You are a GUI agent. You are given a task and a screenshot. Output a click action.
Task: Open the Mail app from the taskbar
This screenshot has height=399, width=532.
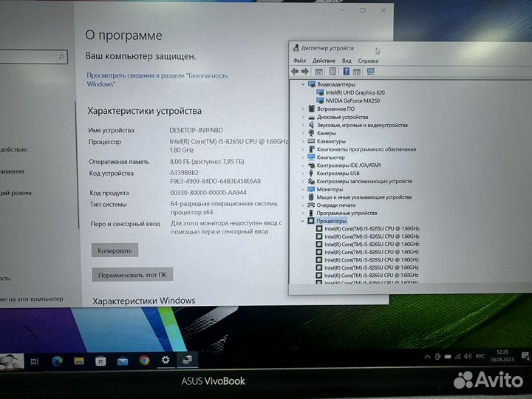click(123, 361)
